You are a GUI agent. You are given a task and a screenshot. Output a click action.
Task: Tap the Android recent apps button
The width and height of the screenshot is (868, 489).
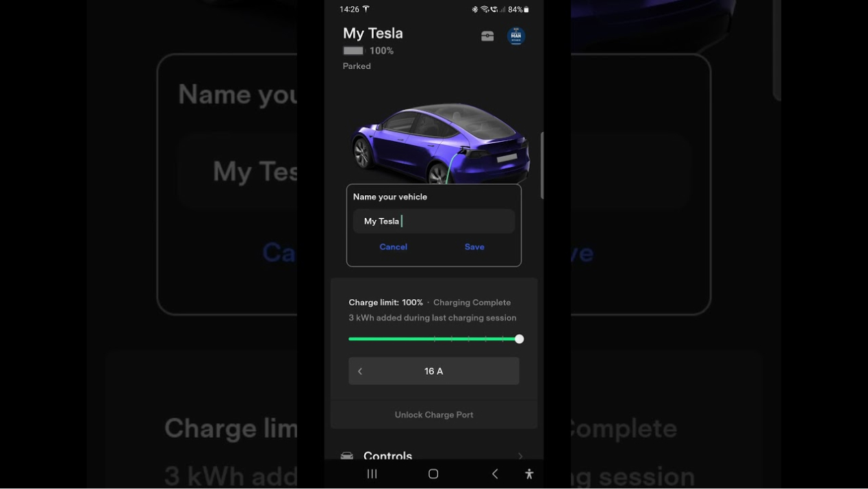[372, 474]
